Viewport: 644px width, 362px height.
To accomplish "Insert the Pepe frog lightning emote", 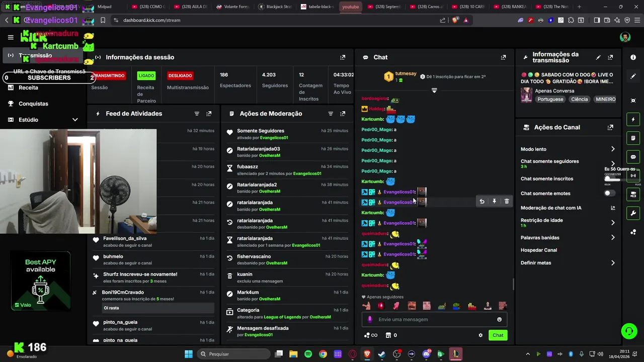I will click(x=442, y=306).
